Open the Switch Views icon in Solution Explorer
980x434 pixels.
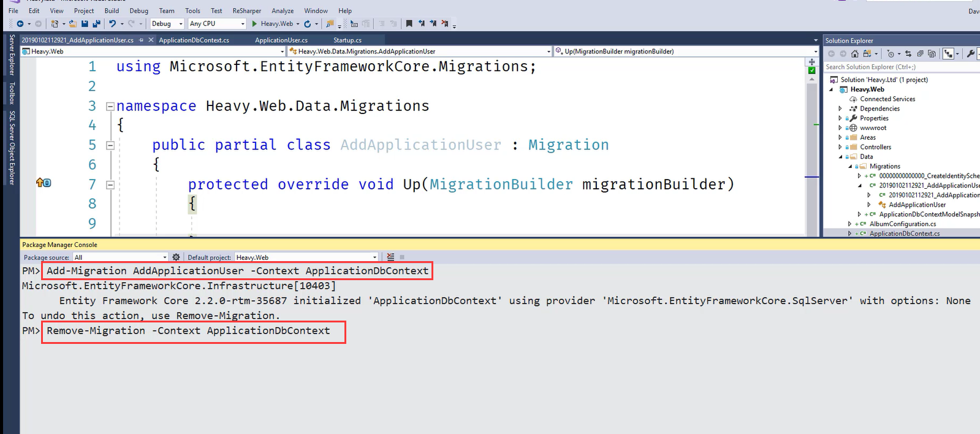coord(867,54)
